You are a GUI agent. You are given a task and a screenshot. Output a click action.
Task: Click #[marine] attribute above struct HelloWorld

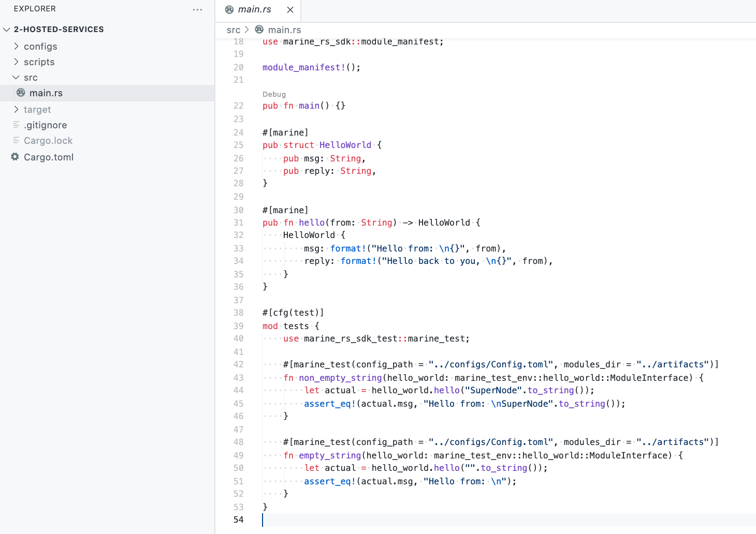click(x=285, y=132)
